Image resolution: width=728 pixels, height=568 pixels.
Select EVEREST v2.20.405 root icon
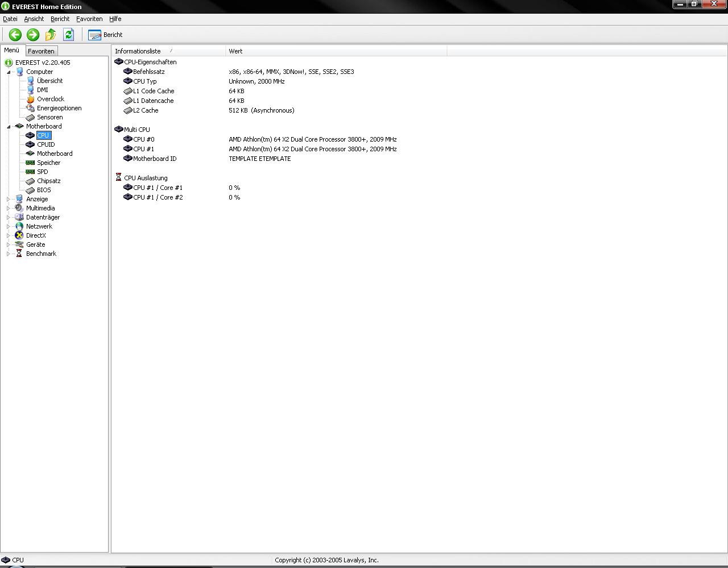pos(9,63)
